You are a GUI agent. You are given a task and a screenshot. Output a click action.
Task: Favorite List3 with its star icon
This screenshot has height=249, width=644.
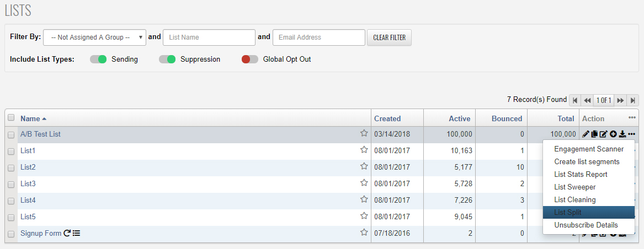click(x=364, y=183)
